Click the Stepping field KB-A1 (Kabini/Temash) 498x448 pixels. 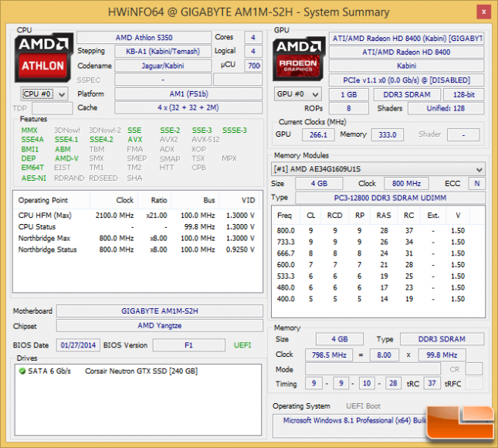pos(163,52)
